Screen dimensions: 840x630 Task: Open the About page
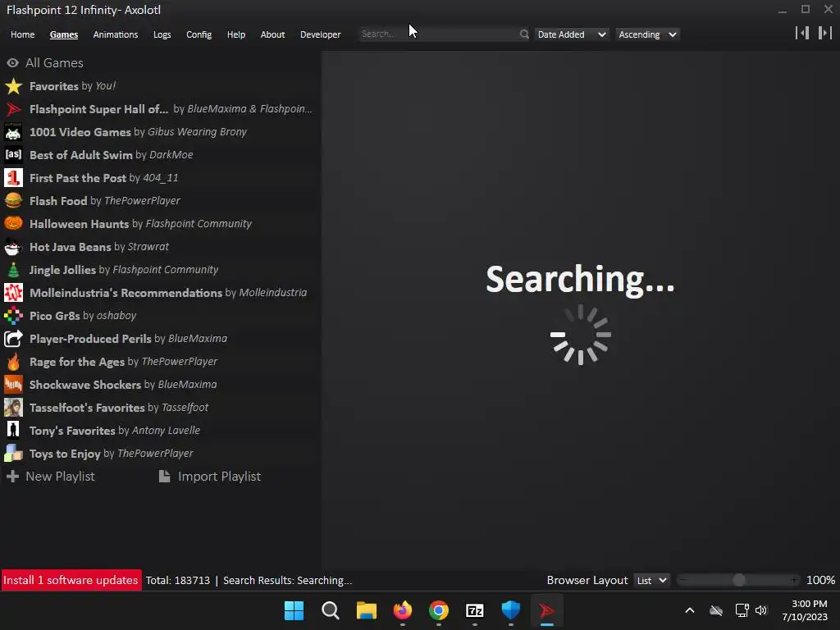click(x=272, y=34)
